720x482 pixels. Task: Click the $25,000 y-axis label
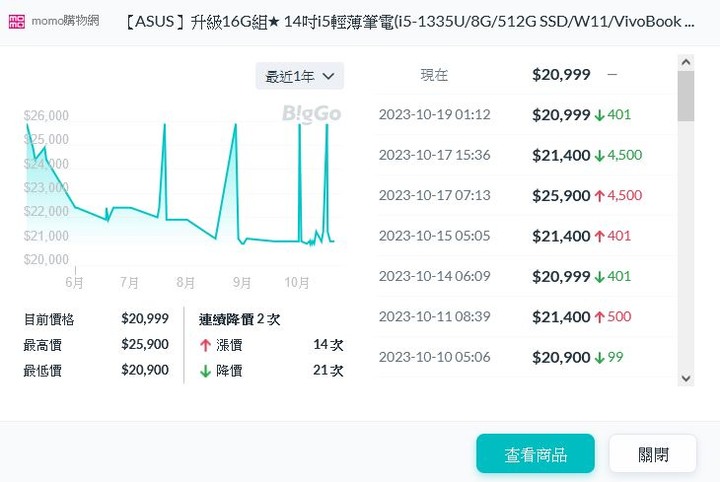point(46,139)
